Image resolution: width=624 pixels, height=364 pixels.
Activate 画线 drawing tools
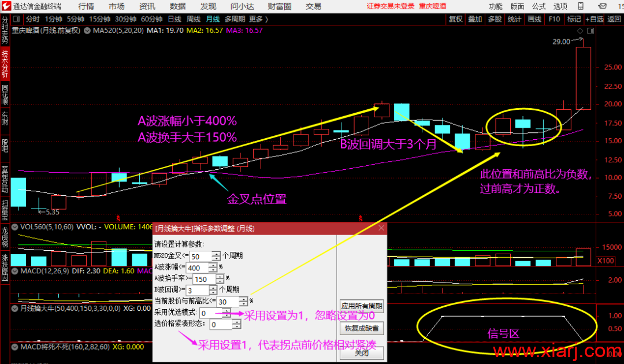(534, 19)
